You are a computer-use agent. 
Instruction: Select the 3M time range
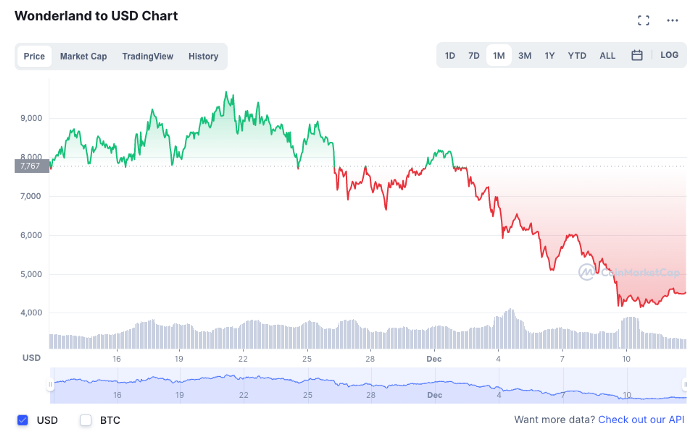click(525, 56)
